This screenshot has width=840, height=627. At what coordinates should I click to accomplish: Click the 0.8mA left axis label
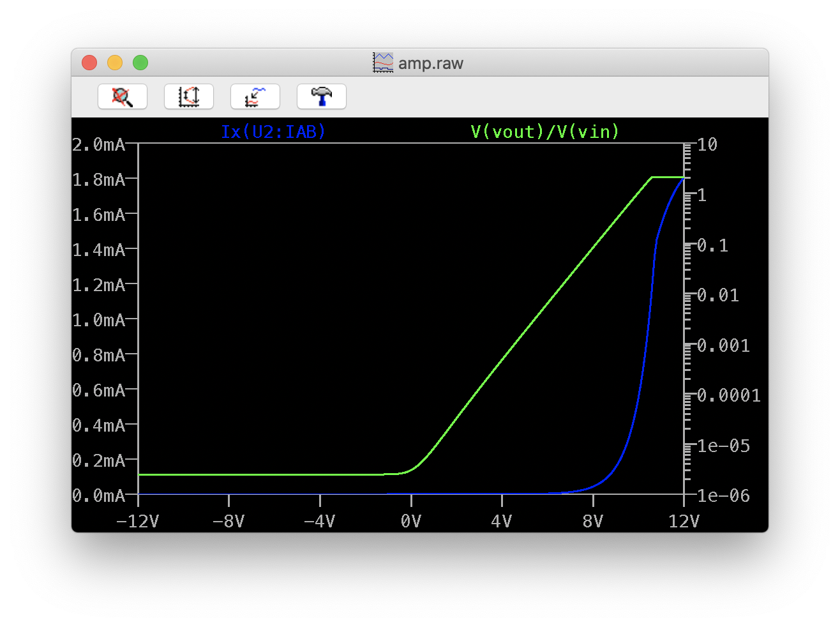click(x=99, y=356)
